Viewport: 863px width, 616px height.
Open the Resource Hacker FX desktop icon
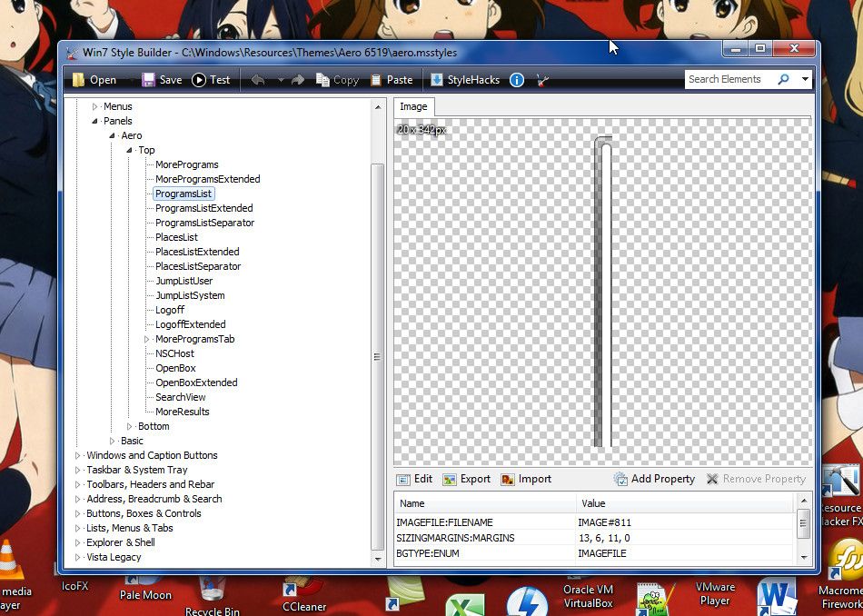click(842, 495)
